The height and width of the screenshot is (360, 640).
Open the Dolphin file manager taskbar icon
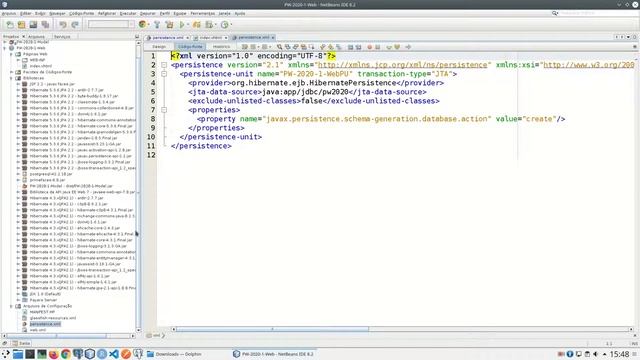18,354
